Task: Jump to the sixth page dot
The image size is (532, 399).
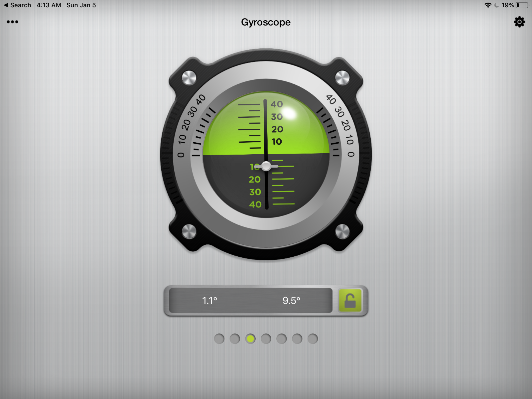Action: [x=297, y=339]
